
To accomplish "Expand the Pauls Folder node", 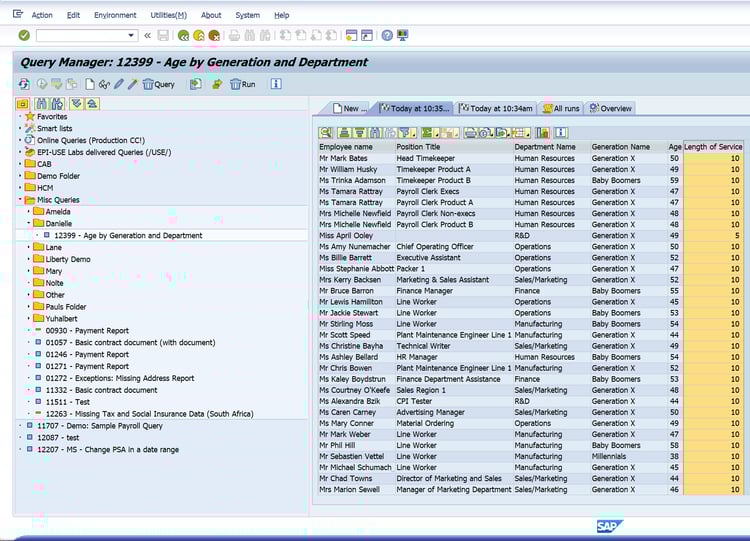I will [29, 307].
